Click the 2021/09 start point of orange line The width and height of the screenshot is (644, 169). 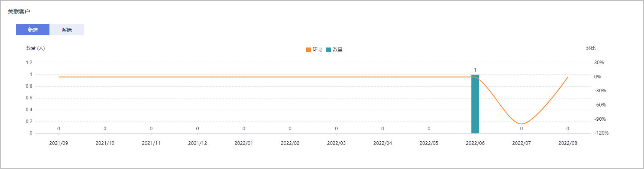59,77
